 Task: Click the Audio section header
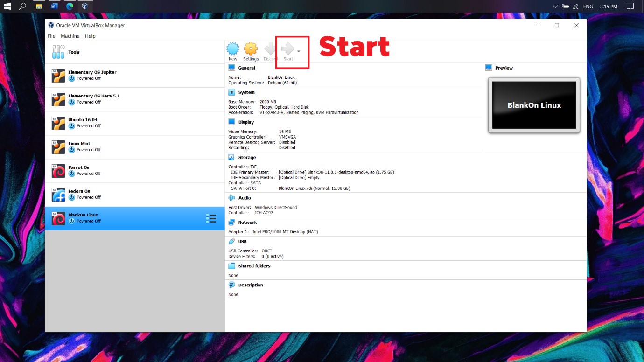245,198
